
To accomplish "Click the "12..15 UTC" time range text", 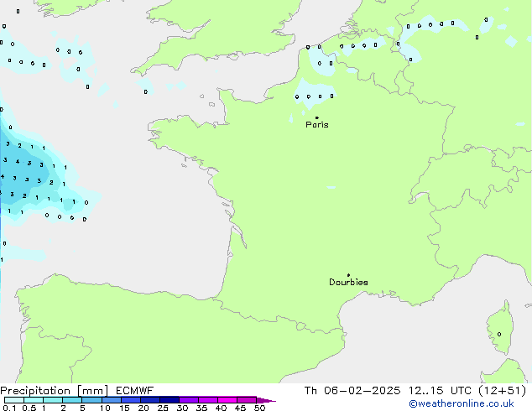I will 440,391.
